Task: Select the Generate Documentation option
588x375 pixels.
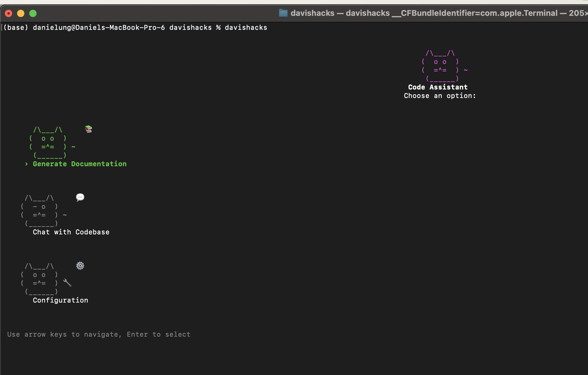Action: pos(80,164)
